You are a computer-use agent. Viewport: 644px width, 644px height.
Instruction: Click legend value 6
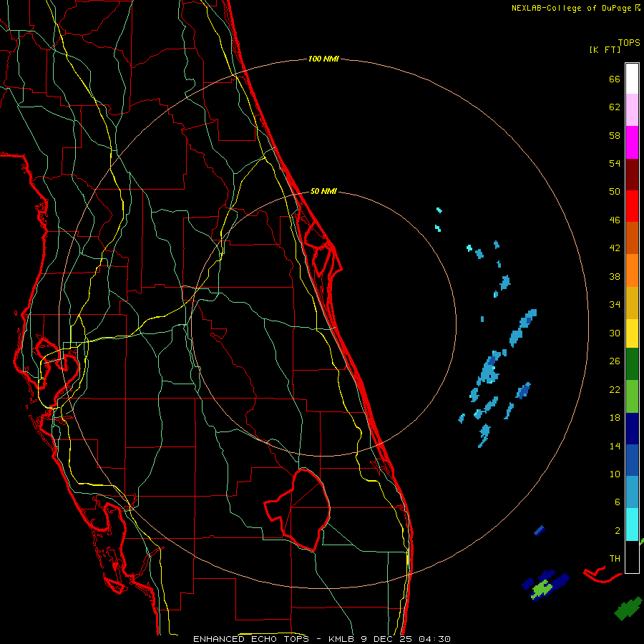[618, 502]
